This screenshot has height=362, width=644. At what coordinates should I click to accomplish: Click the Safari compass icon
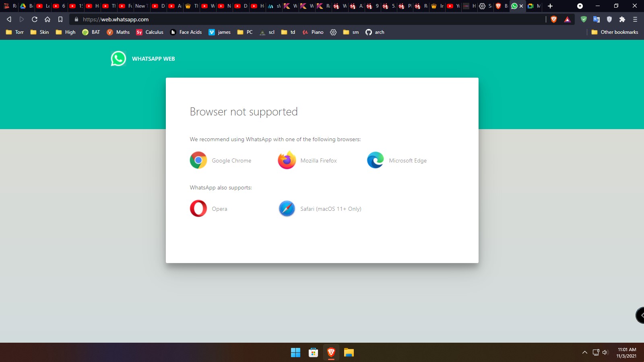(x=287, y=208)
